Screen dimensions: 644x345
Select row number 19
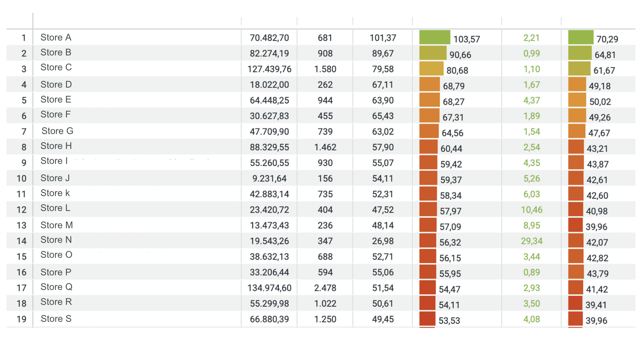click(x=22, y=319)
